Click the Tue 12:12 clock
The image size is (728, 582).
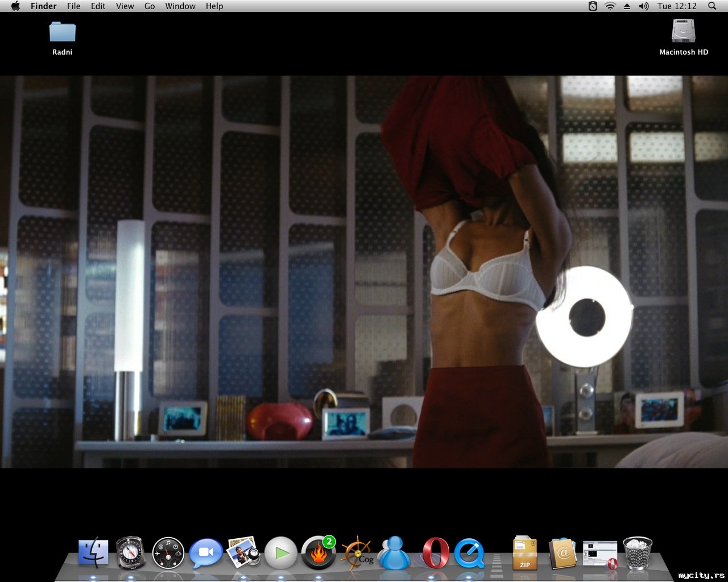click(677, 6)
